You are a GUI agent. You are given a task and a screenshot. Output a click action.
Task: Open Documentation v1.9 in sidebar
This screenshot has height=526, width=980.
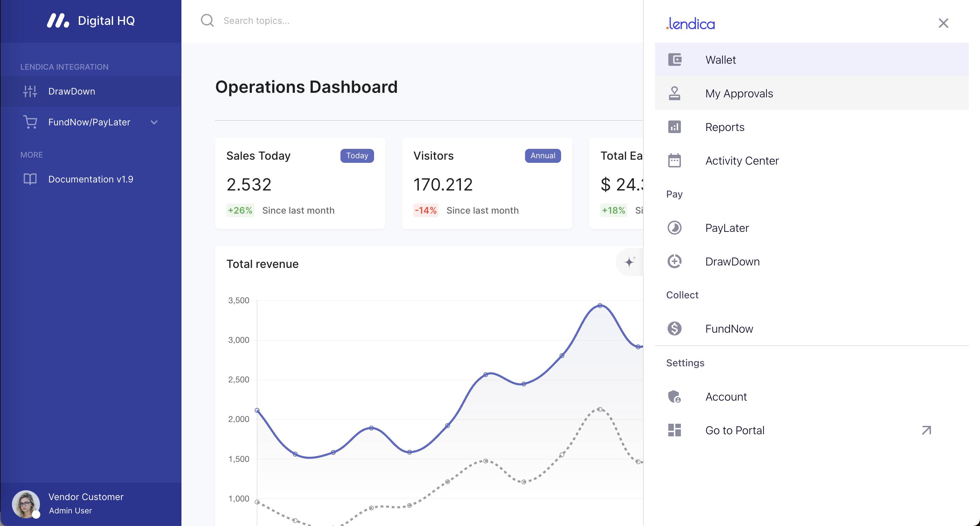[x=91, y=179]
